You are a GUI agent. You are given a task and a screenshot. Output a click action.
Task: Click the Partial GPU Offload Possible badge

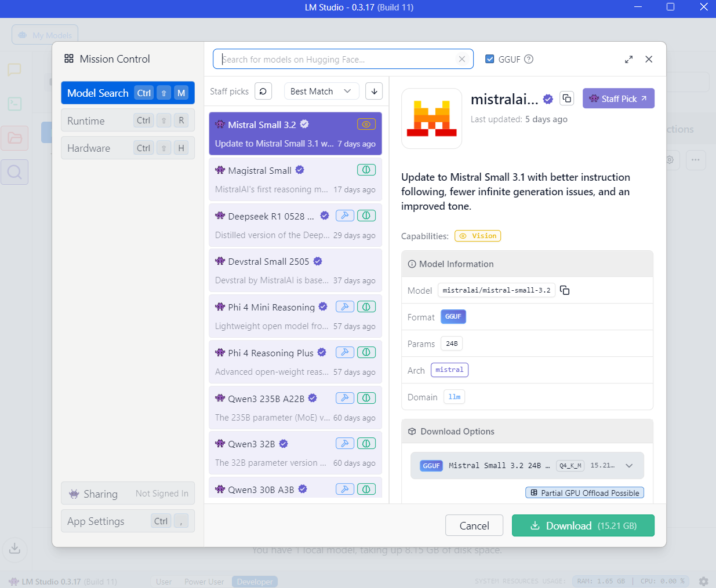point(584,493)
